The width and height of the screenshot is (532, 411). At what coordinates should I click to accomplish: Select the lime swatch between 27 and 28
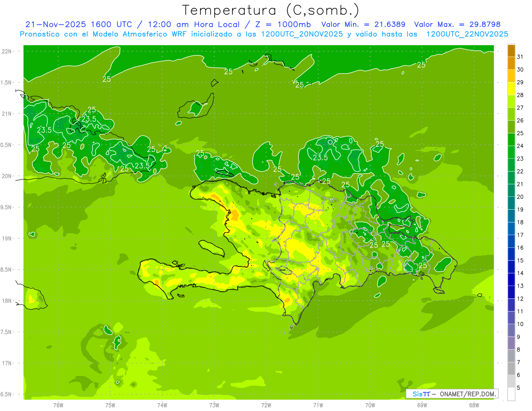[511, 102]
